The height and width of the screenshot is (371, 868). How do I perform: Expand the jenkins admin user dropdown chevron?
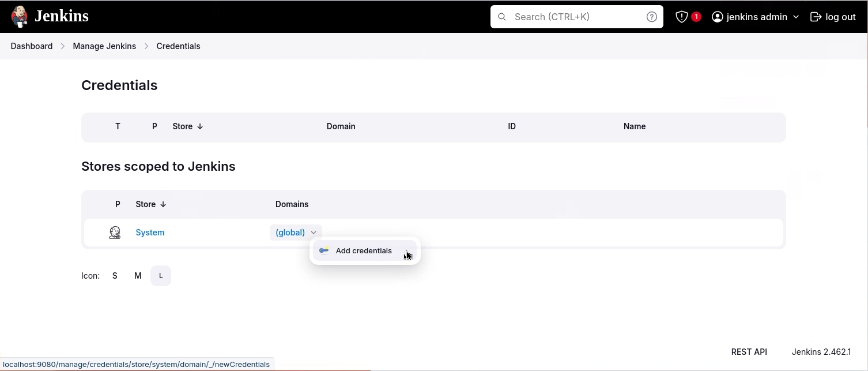(x=796, y=17)
